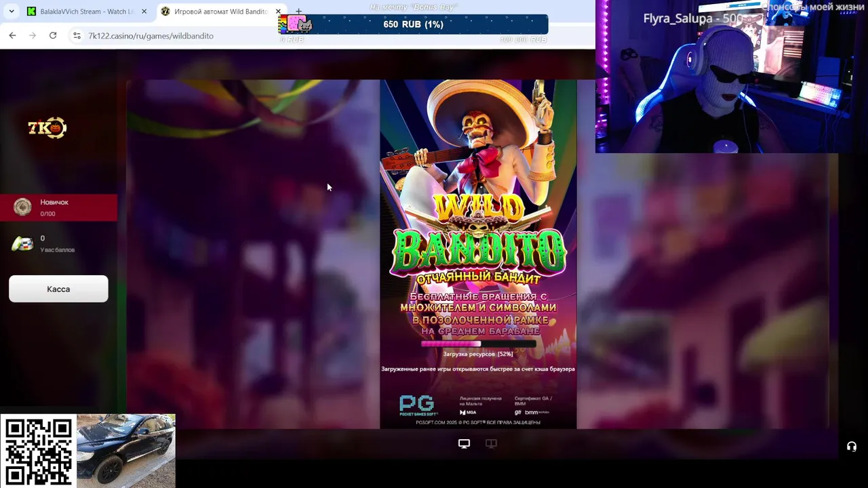Image resolution: width=868 pixels, height=488 pixels.
Task: Select the second screen mode icon
Action: click(491, 443)
